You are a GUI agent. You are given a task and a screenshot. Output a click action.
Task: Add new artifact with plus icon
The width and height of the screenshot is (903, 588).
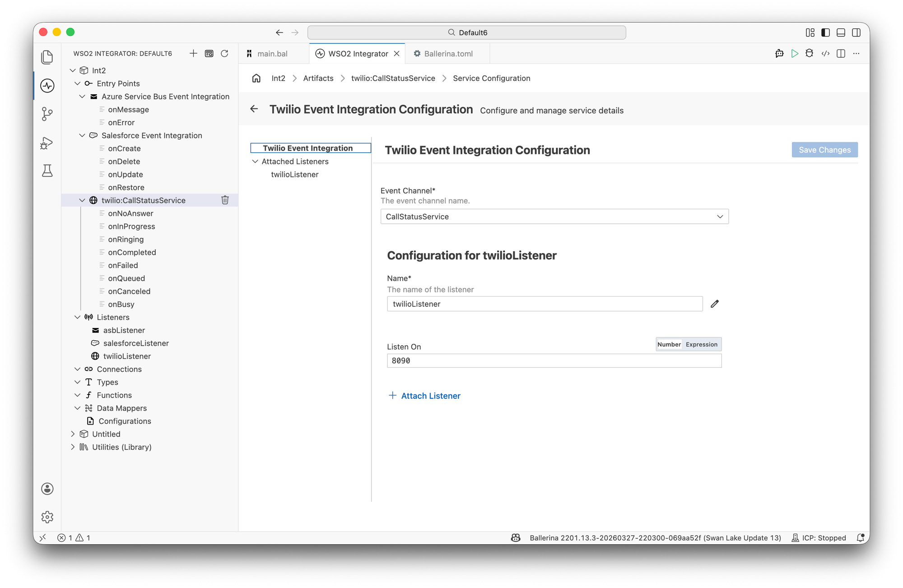pyautogui.click(x=193, y=53)
